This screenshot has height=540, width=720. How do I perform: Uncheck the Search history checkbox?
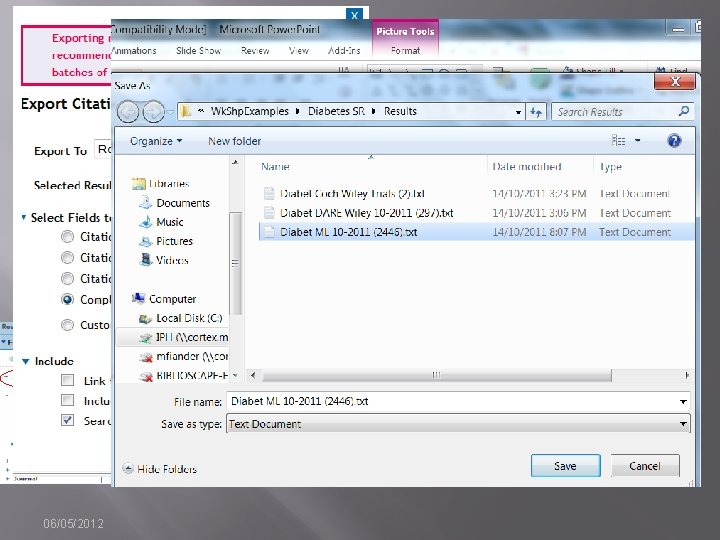[68, 420]
